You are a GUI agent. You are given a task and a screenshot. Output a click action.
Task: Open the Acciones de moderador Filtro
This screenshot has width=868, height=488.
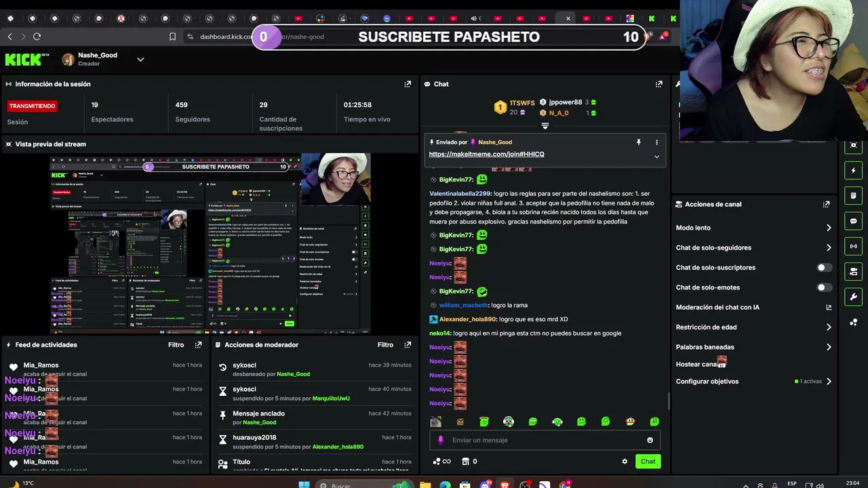[385, 345]
